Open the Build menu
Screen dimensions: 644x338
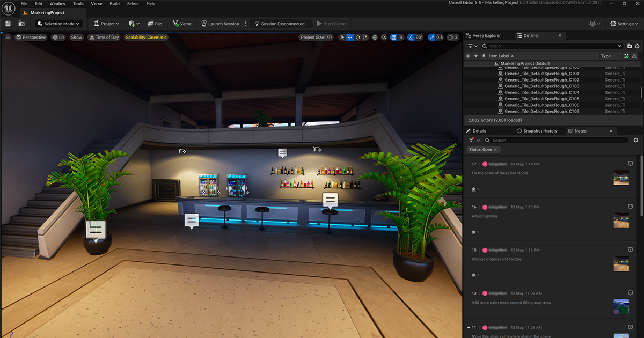pos(114,4)
